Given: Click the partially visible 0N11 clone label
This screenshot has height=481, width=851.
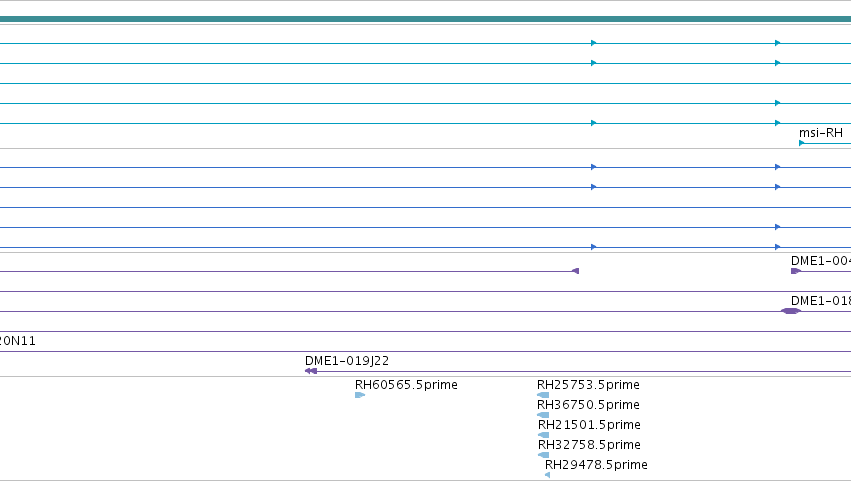Looking at the screenshot, I should tap(17, 341).
